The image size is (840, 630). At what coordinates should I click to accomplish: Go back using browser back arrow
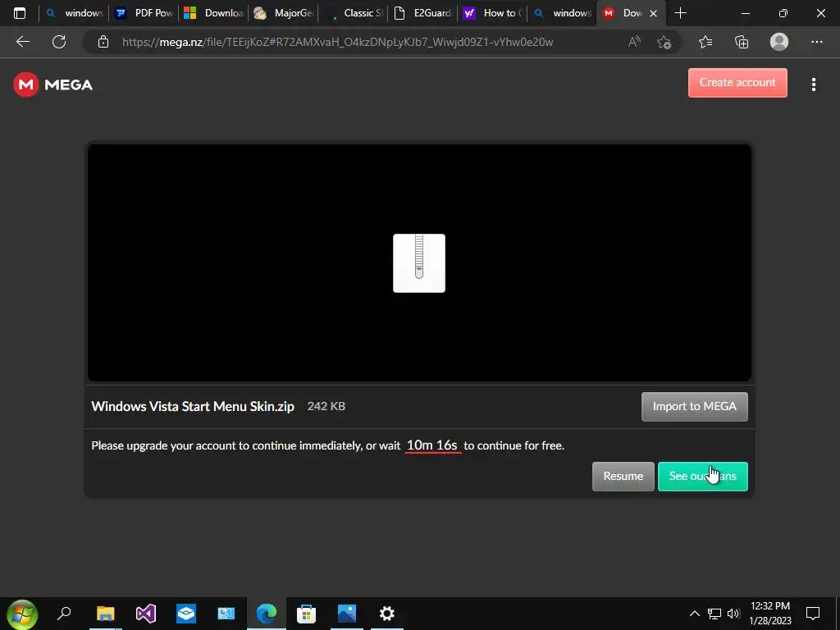[x=22, y=42]
